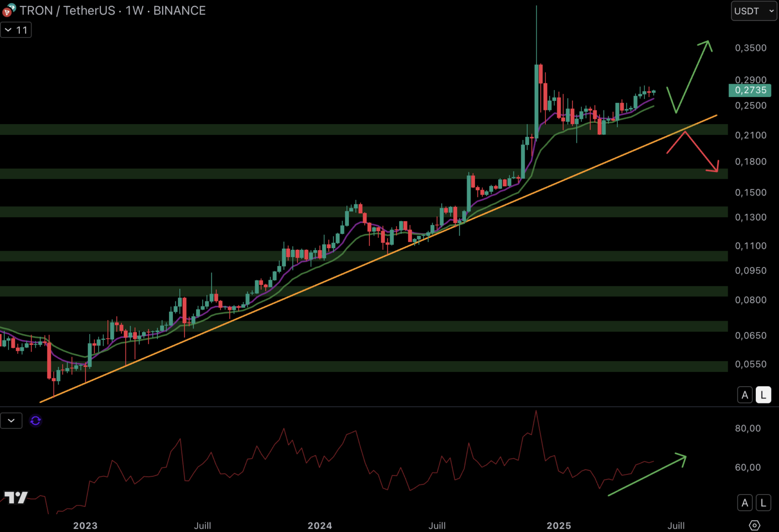The width and height of the screenshot is (779, 532).
Task: Click the 0,0800 price axis label
Action: click(x=750, y=300)
